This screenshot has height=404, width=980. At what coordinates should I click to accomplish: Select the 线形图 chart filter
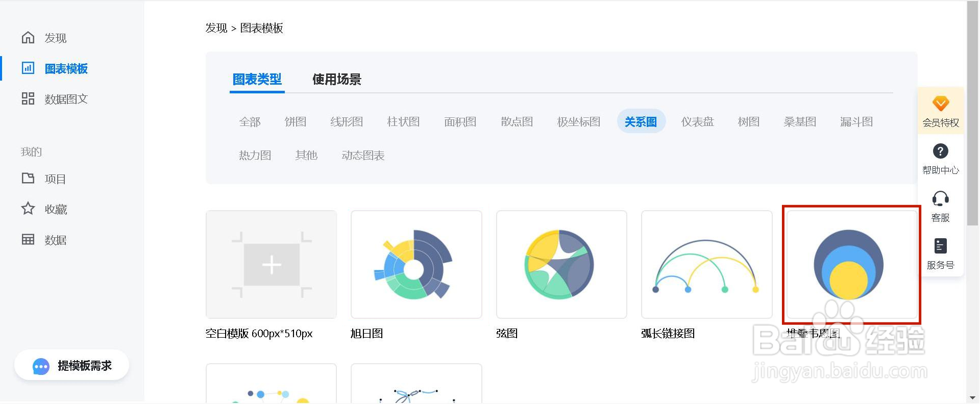tap(347, 121)
